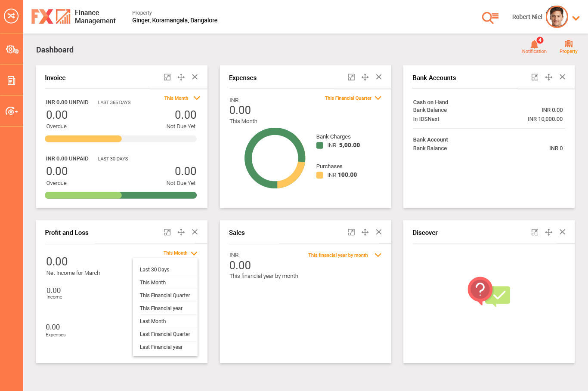Click the green Bank Charges legend swatch

[x=320, y=145]
